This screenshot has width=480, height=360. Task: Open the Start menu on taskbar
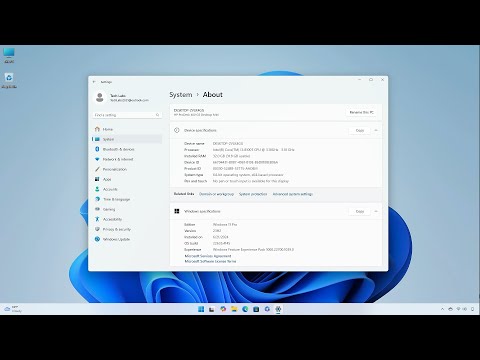coord(201,309)
